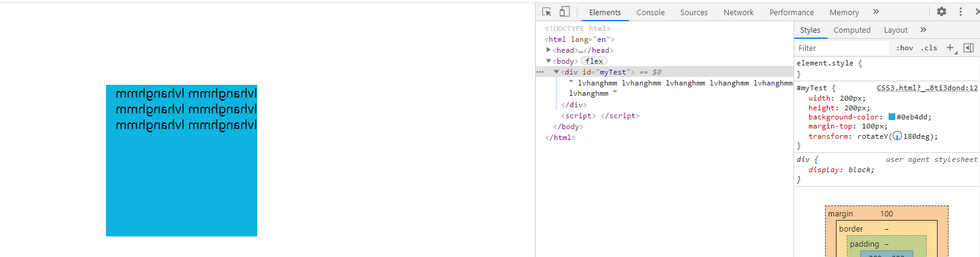Edit the 180deg transform value
Image resolution: width=980 pixels, height=257 pixels.
pyautogui.click(x=918, y=136)
